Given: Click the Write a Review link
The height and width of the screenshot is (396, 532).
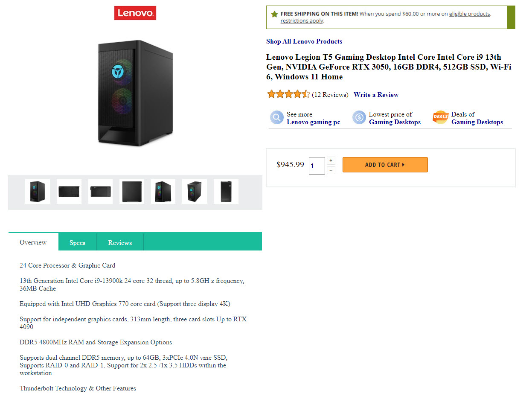Looking at the screenshot, I should pos(376,95).
